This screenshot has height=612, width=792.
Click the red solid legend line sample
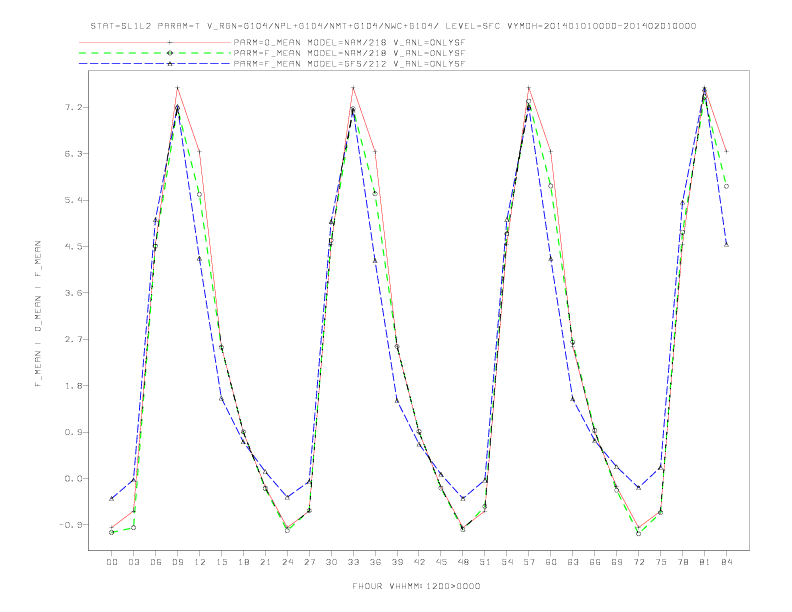(155, 42)
